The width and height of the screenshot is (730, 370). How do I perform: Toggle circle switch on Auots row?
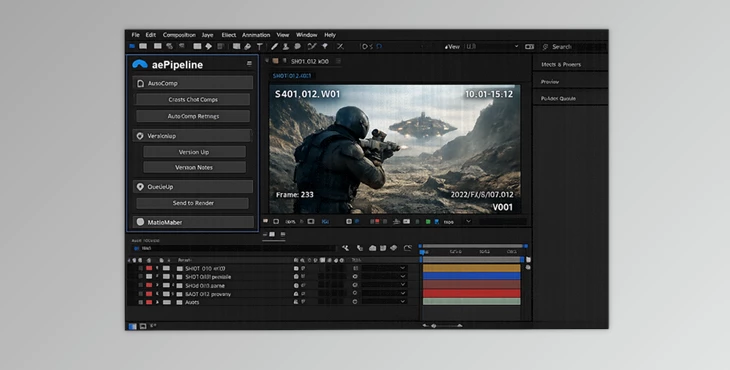355,302
